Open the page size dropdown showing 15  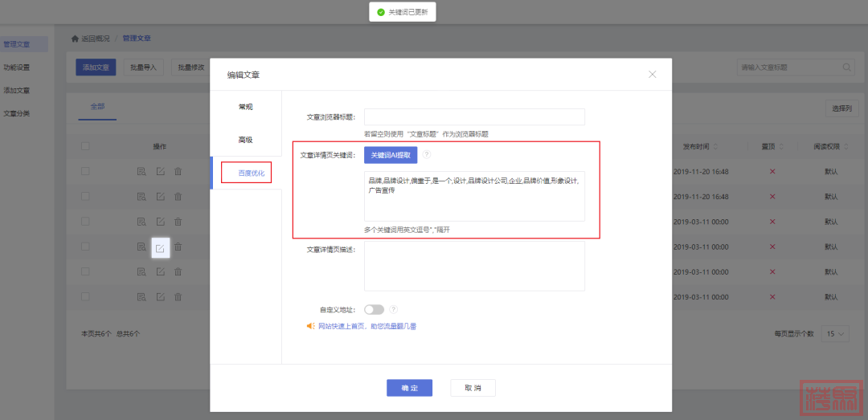pos(835,333)
